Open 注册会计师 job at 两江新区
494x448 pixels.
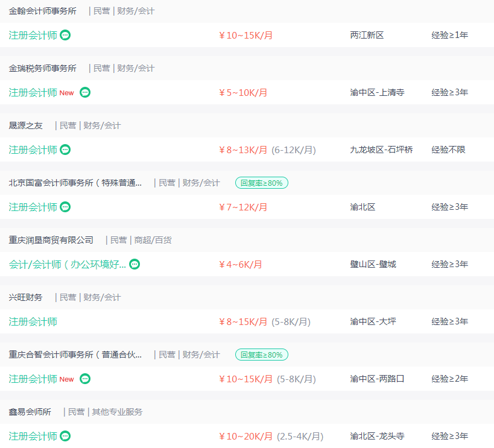point(33,35)
